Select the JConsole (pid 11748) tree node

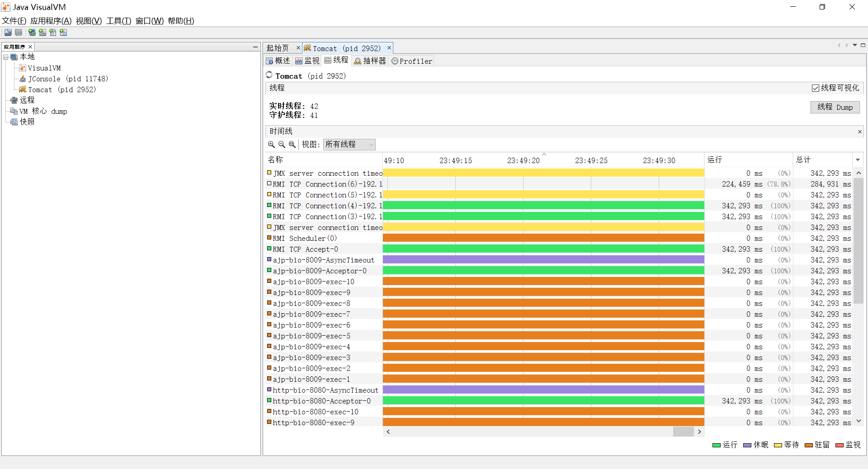[68, 79]
